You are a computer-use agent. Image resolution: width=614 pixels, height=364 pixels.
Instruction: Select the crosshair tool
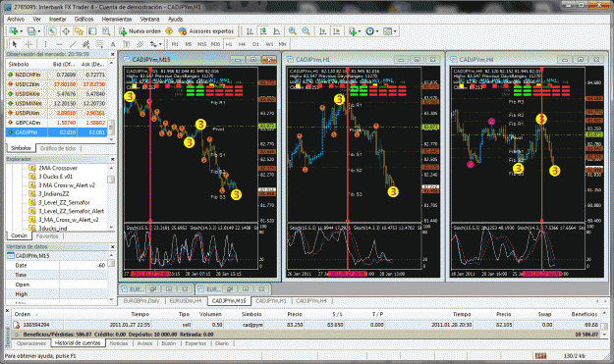tap(28, 44)
